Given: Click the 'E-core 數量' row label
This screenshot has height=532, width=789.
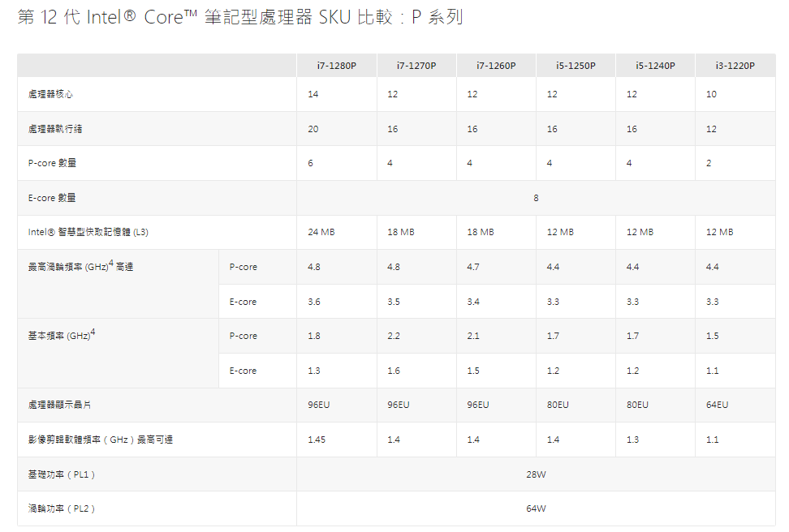Looking at the screenshot, I should [x=52, y=198].
